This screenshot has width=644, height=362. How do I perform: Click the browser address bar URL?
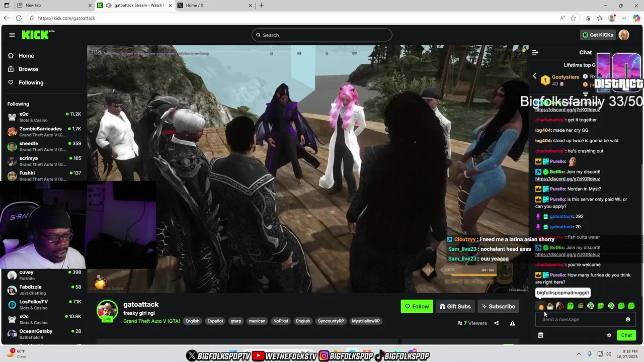(x=66, y=18)
